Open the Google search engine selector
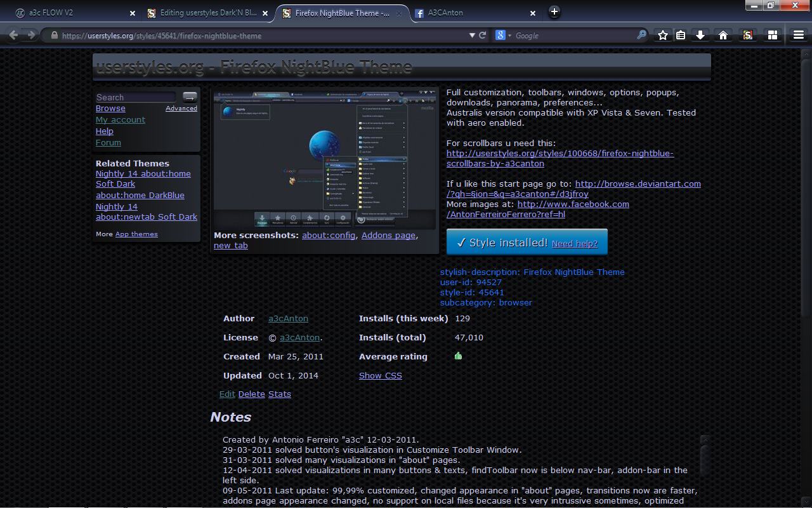 (503, 36)
